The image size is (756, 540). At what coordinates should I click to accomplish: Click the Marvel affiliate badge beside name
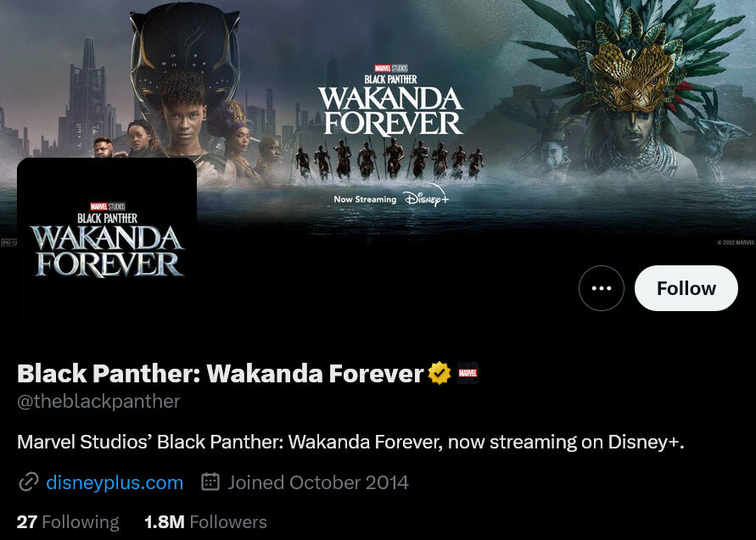pyautogui.click(x=468, y=373)
